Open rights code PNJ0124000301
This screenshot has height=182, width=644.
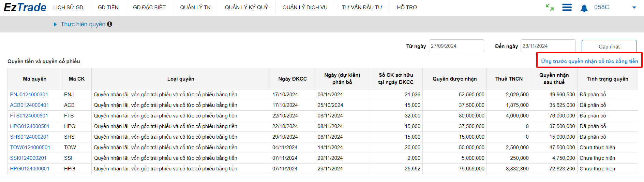click(29, 95)
